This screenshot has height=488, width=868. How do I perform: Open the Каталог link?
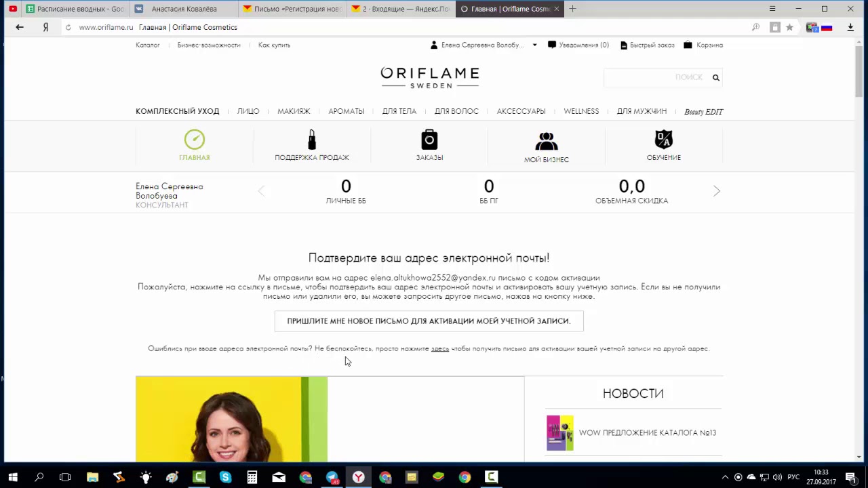[x=148, y=45]
